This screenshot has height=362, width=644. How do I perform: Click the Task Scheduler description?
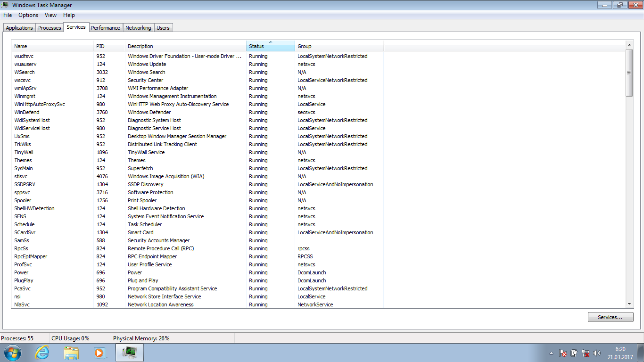145,224
